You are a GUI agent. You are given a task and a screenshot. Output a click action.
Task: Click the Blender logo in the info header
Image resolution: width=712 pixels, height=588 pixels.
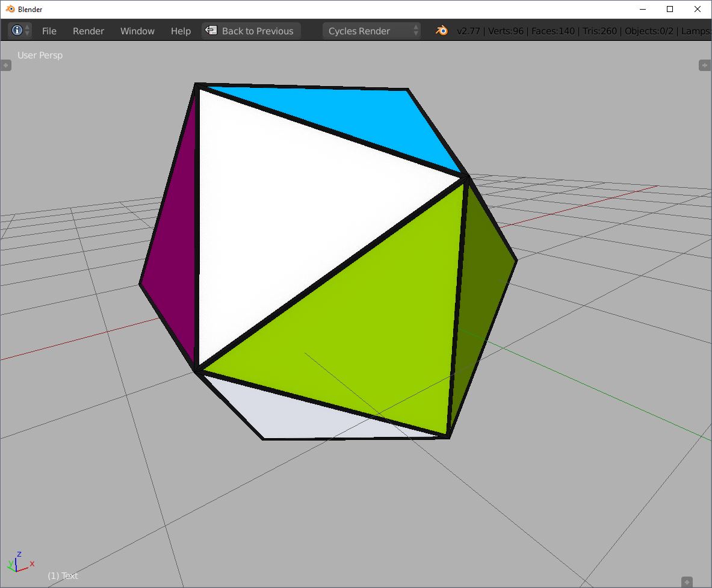[441, 30]
